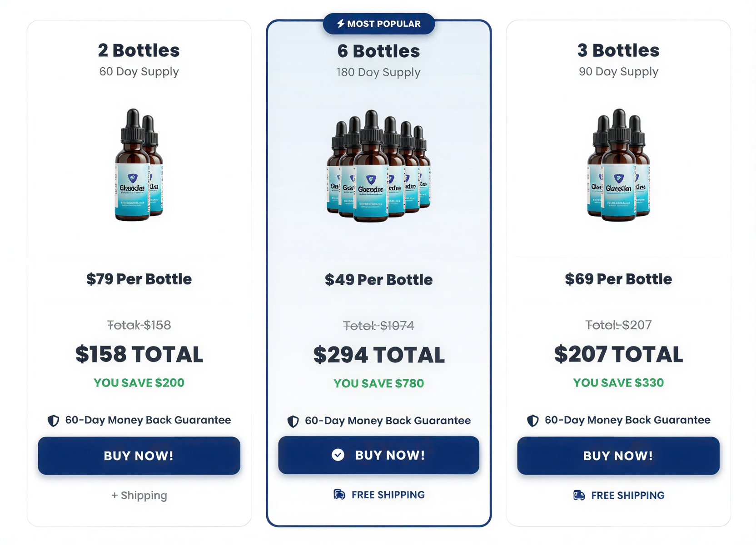
Task: Click the checkmark icon inside middle Buy Now button
Action: [338, 455]
